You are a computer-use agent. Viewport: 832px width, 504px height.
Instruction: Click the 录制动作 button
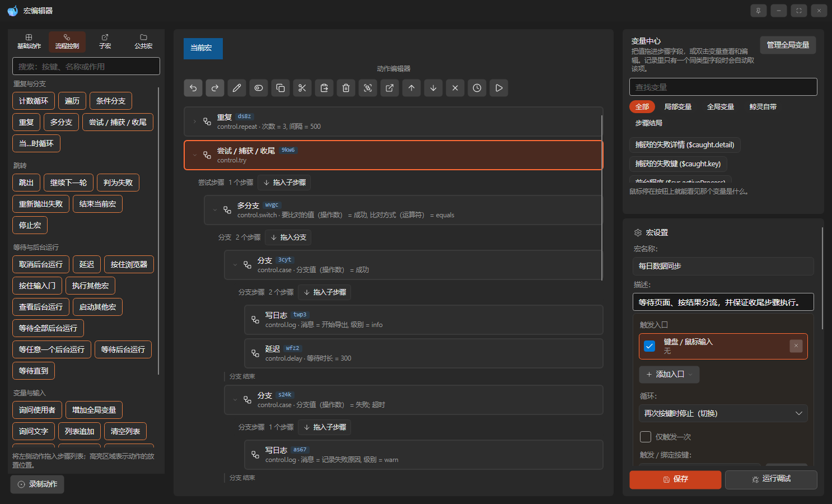(x=37, y=484)
